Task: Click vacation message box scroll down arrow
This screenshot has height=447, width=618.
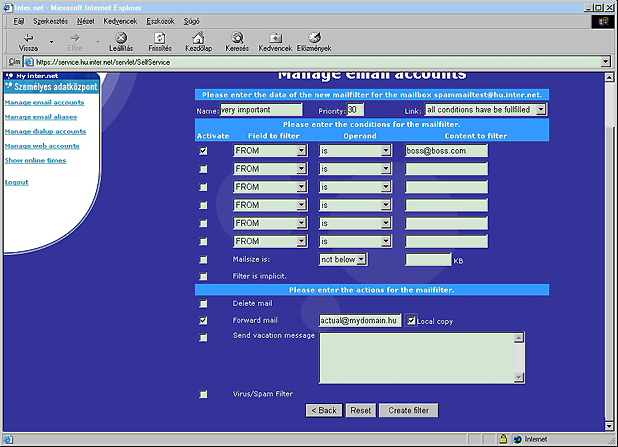Action: (x=519, y=378)
